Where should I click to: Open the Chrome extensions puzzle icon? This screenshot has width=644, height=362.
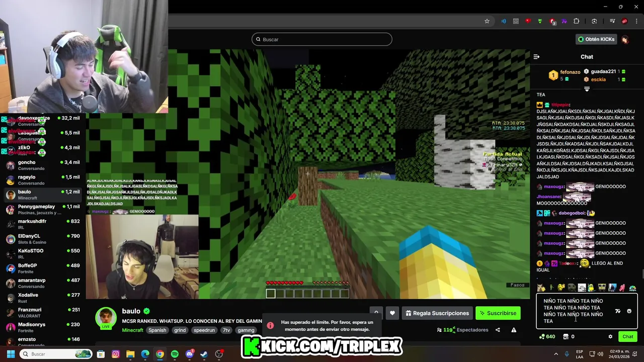576,21
